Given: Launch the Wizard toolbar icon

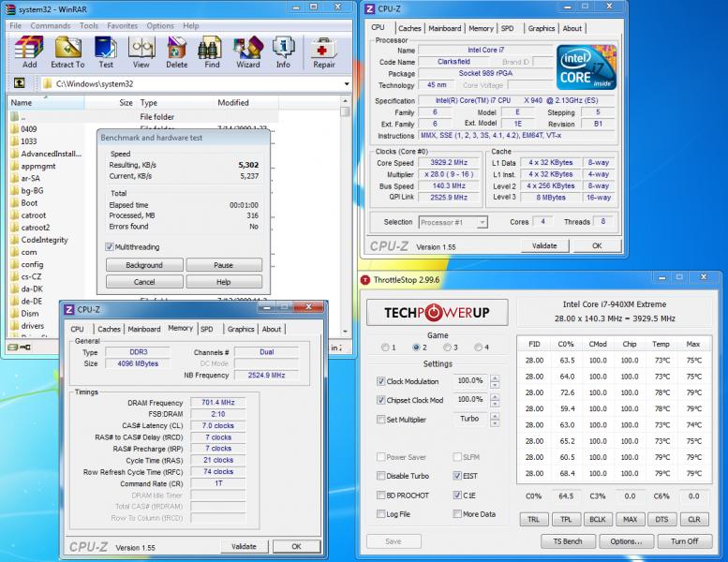Looking at the screenshot, I should point(248,52).
